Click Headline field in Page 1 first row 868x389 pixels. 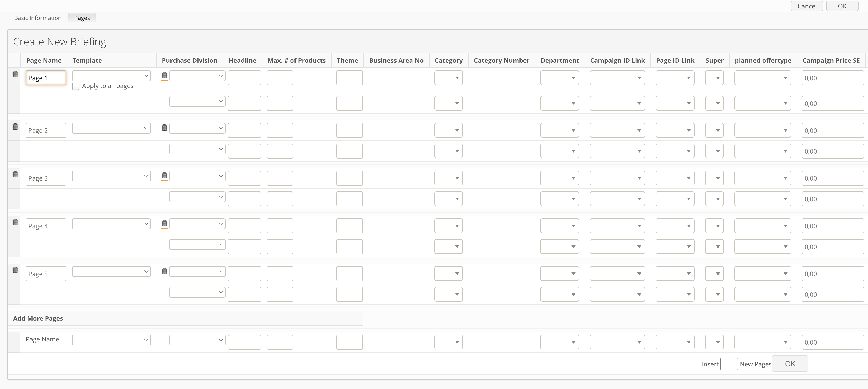pos(244,78)
